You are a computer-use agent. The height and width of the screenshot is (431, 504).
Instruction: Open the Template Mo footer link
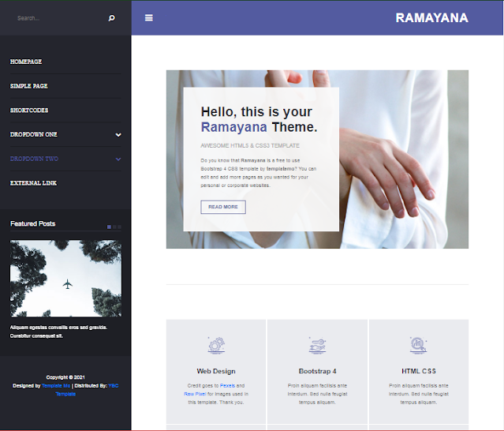tap(56, 386)
